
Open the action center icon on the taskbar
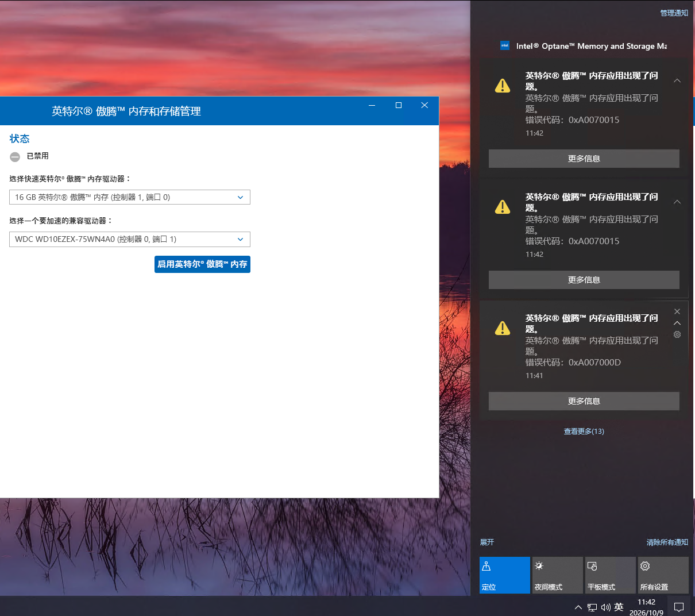point(679,607)
